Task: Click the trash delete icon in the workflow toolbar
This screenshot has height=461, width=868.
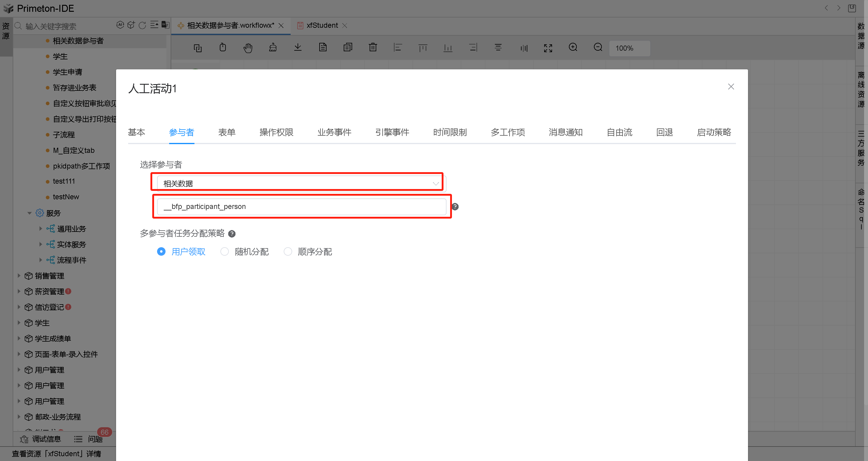Action: tap(373, 48)
